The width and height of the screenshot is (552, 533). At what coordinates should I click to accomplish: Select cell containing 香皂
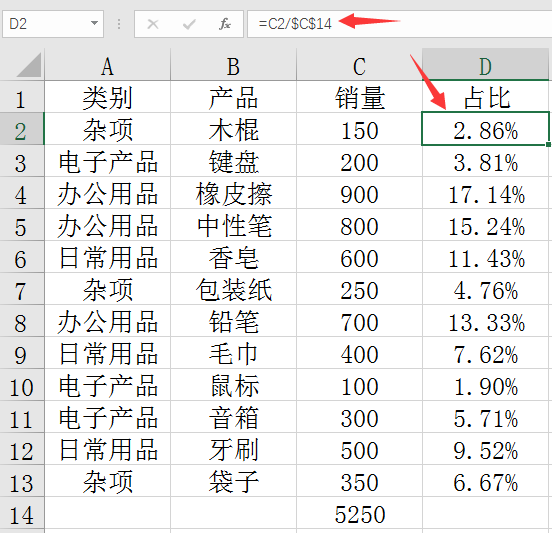[x=233, y=257]
